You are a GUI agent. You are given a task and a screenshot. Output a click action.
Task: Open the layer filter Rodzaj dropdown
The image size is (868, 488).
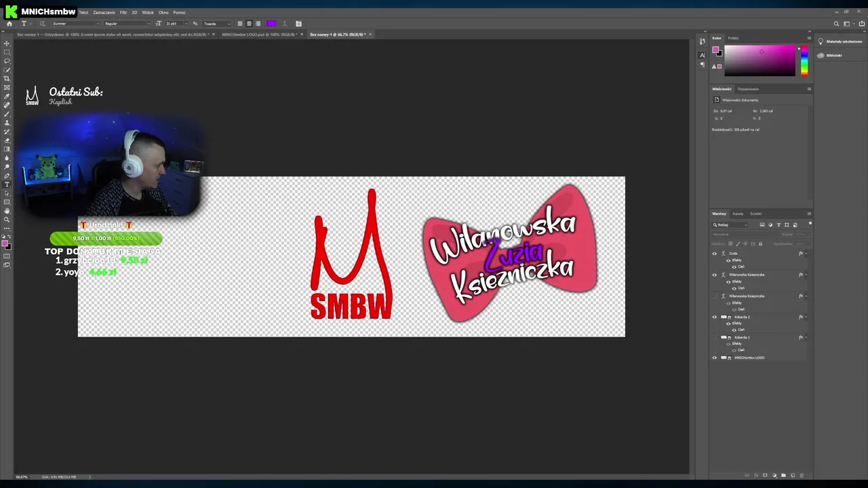click(x=731, y=225)
